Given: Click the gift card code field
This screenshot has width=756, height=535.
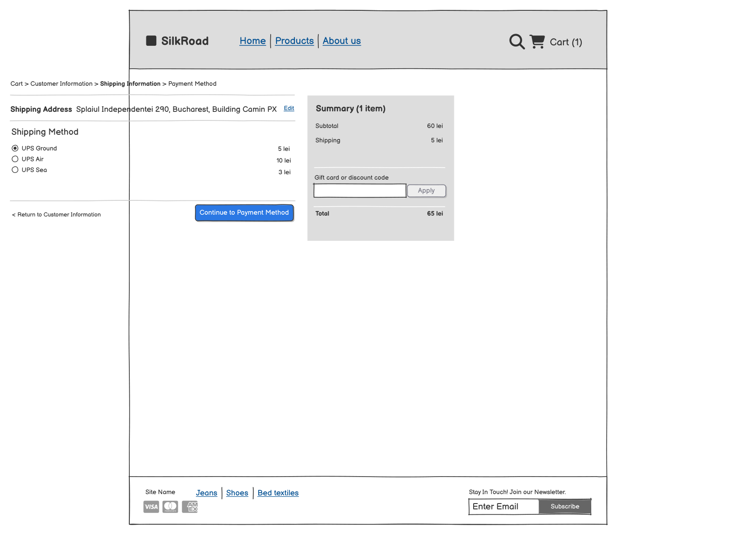Looking at the screenshot, I should click(359, 190).
